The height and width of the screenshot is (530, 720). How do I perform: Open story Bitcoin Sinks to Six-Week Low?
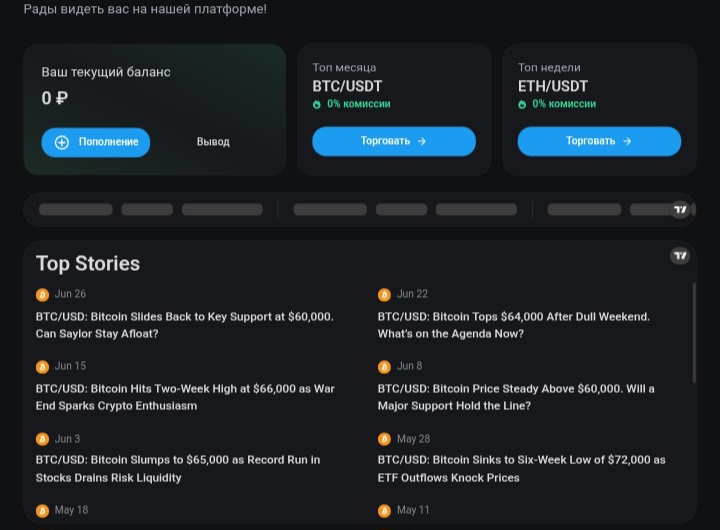tap(522, 469)
